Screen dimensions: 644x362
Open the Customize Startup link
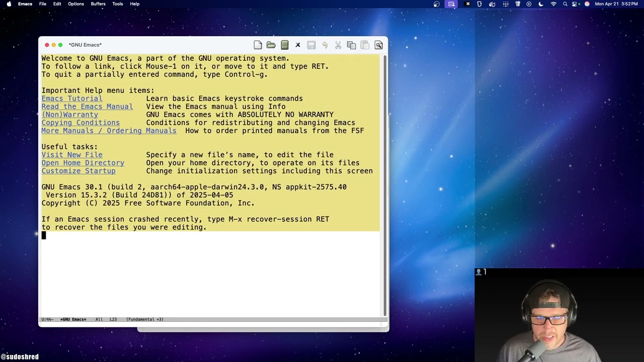pyautogui.click(x=78, y=171)
